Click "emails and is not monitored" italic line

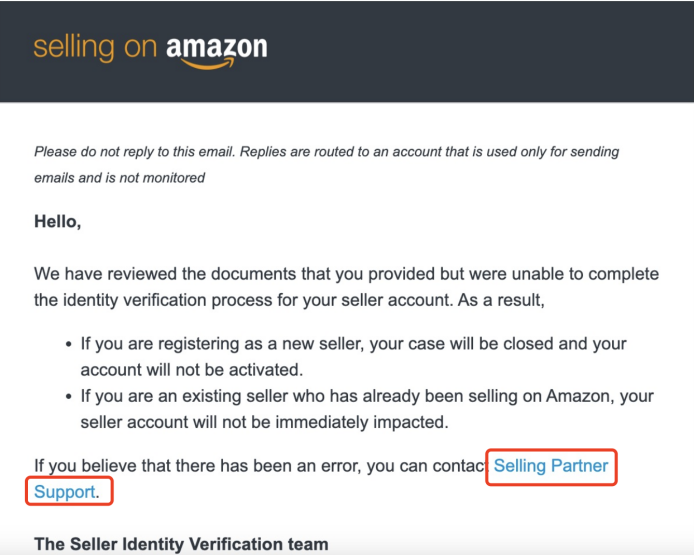[x=120, y=178]
